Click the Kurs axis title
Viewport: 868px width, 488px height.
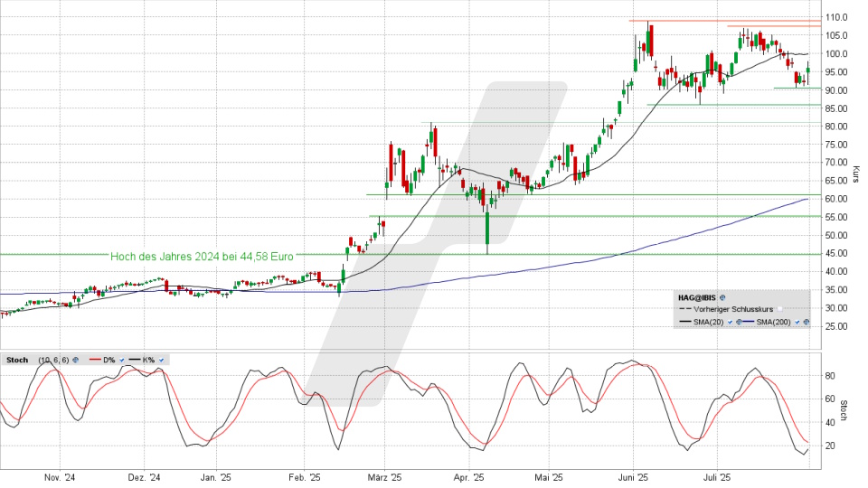856,174
